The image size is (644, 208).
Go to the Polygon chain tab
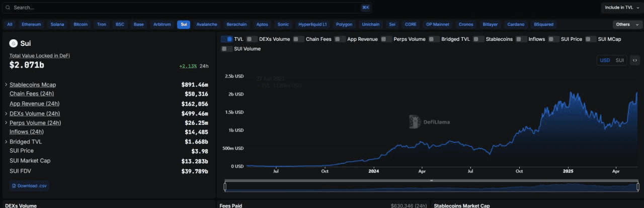click(x=344, y=24)
